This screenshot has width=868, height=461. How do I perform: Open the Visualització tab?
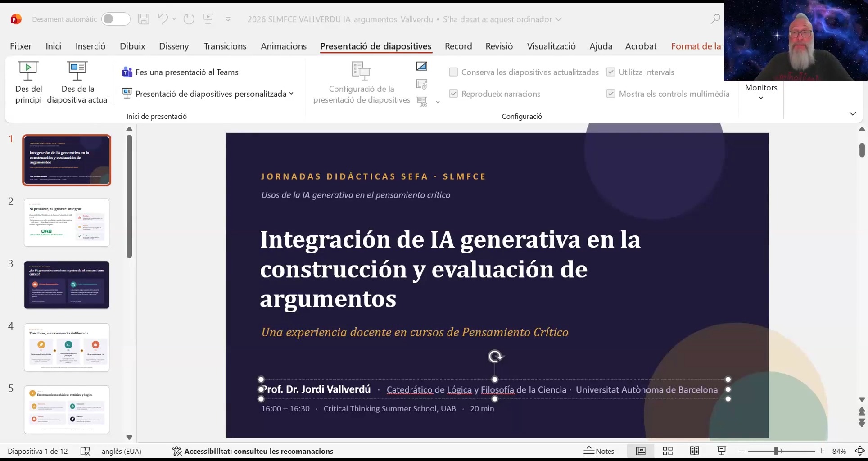click(x=551, y=46)
